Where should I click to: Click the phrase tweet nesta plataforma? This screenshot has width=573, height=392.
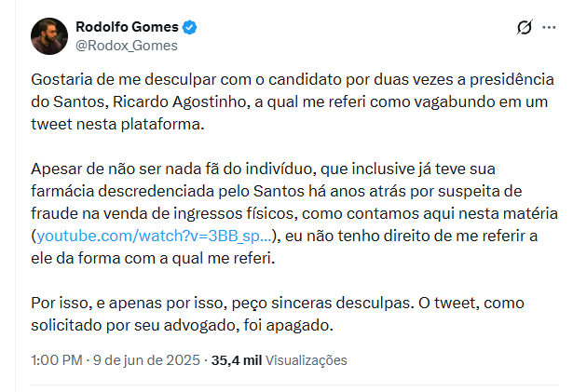coord(117,125)
